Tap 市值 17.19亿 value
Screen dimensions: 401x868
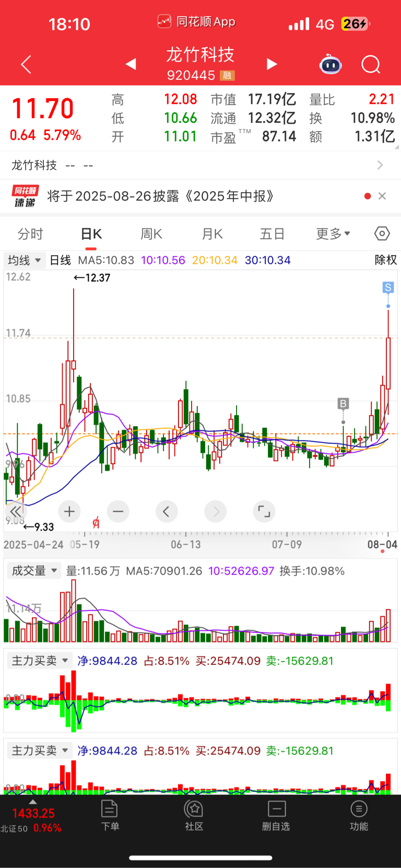pos(272,99)
